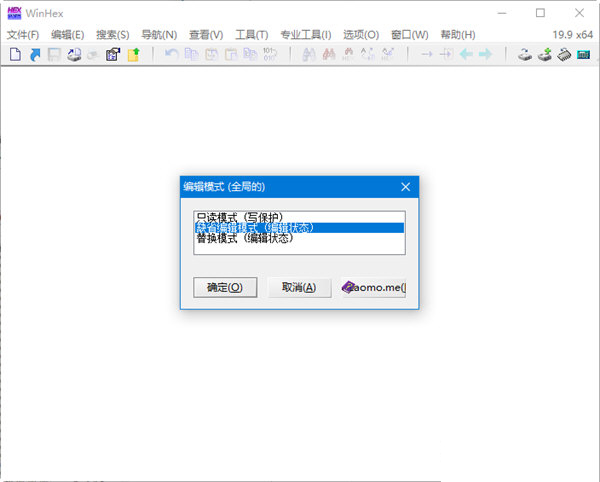Open the 文件(F) menu
The height and width of the screenshot is (482, 600).
pyautogui.click(x=23, y=34)
